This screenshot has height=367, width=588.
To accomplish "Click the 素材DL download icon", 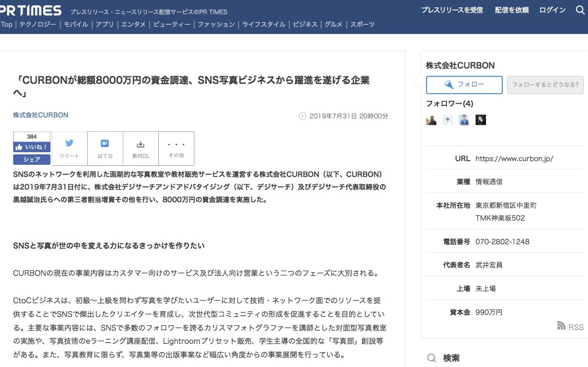I will point(140,144).
